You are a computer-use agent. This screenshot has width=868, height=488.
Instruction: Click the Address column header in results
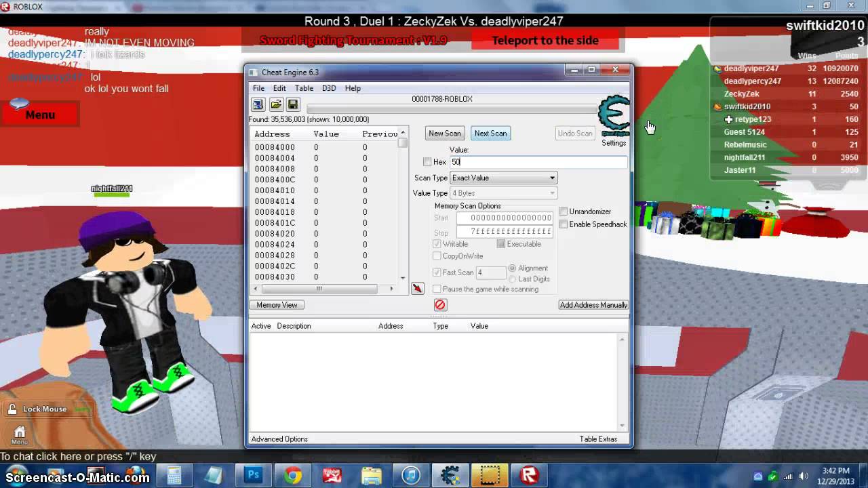[x=272, y=134]
